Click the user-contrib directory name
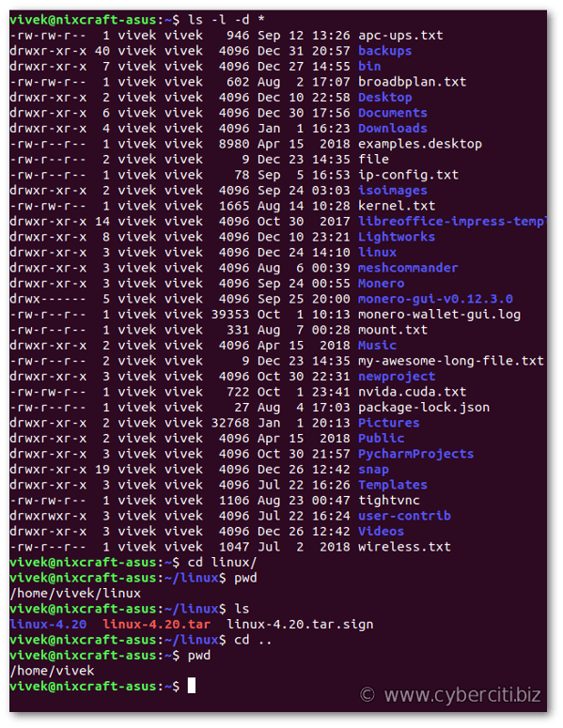The width and height of the screenshot is (563, 728). 404,517
